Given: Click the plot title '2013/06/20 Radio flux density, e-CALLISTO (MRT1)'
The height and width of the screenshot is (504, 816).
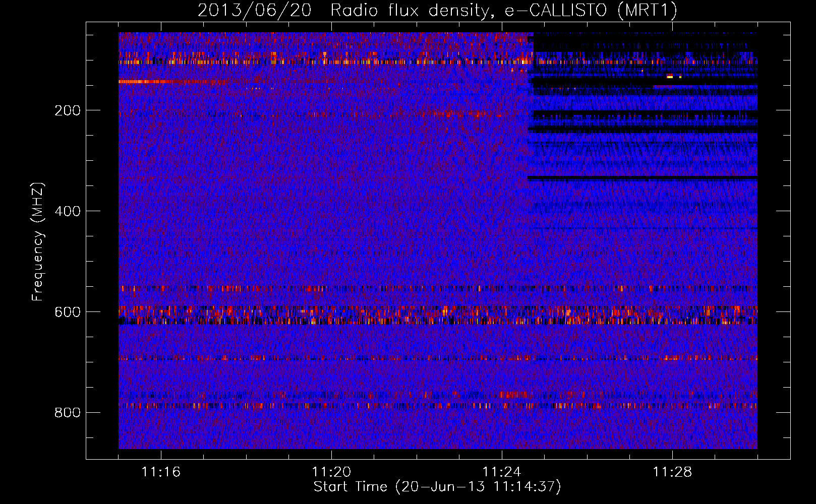Looking at the screenshot, I should coord(437,10).
